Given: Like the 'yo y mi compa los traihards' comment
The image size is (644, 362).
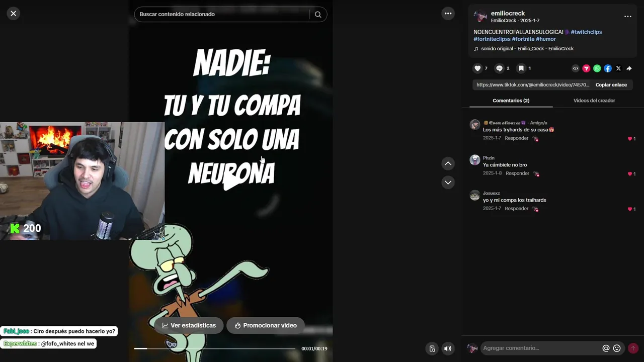Looking at the screenshot, I should click(630, 209).
